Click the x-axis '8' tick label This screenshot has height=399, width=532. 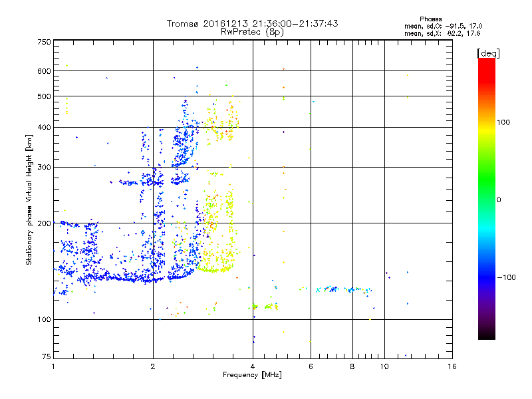(x=352, y=366)
